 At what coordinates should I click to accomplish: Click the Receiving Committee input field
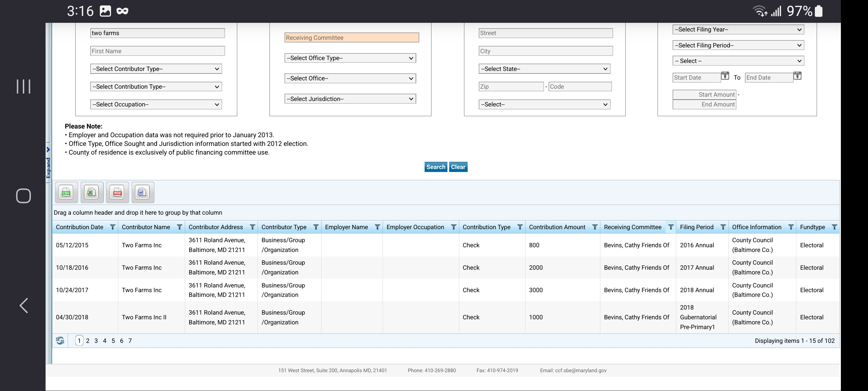(x=352, y=38)
